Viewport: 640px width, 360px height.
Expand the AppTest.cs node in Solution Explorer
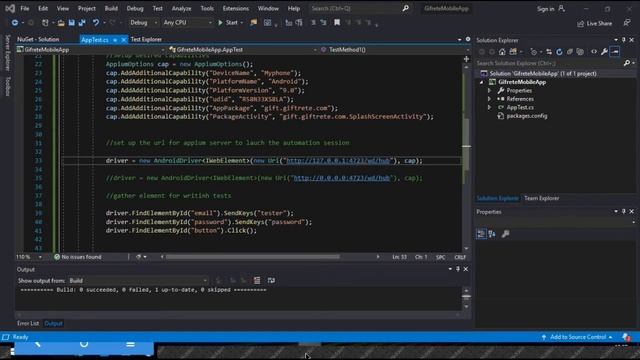489,107
